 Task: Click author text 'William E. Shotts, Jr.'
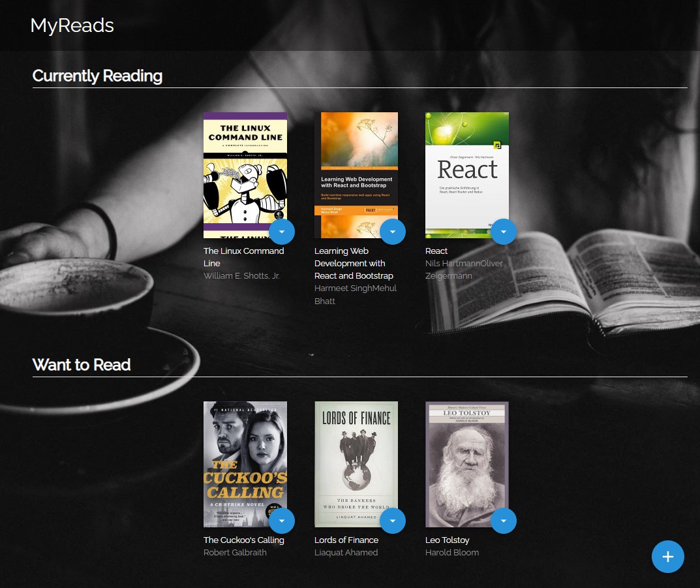tap(241, 276)
